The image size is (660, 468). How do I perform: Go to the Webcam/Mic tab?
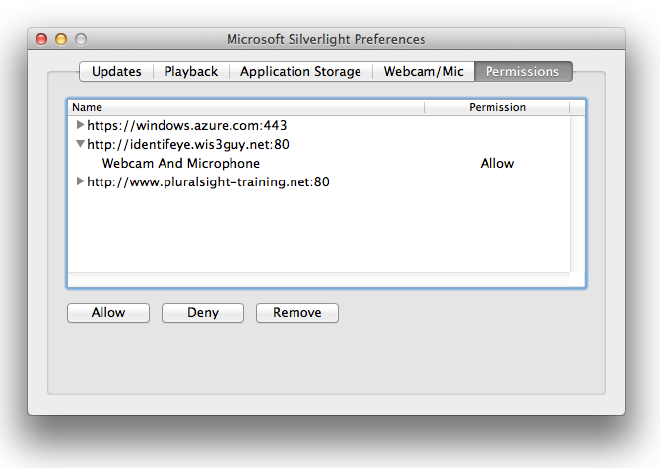click(x=423, y=72)
